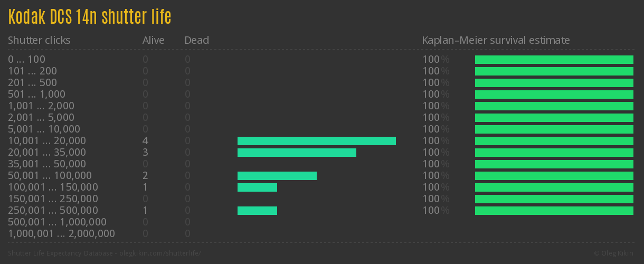Click the alive bar for 100,001 … 150,000
Viewport: 644px width, 264px height.
click(x=257, y=187)
